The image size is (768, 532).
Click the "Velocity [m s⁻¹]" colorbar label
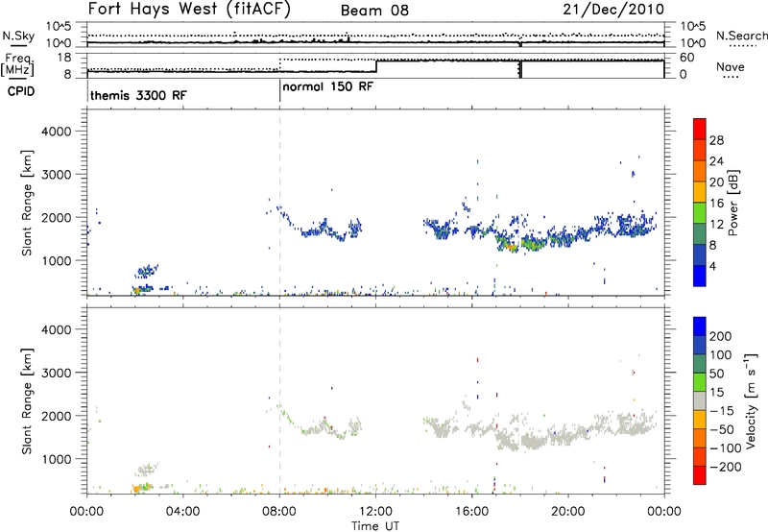coord(751,400)
